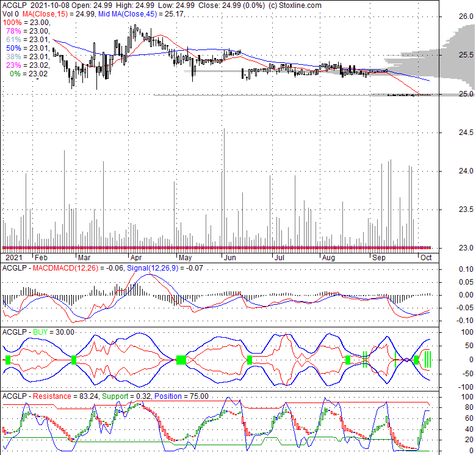Click the 'High: 24.99' value
The width and height of the screenshot is (476, 455).
(x=135, y=5)
